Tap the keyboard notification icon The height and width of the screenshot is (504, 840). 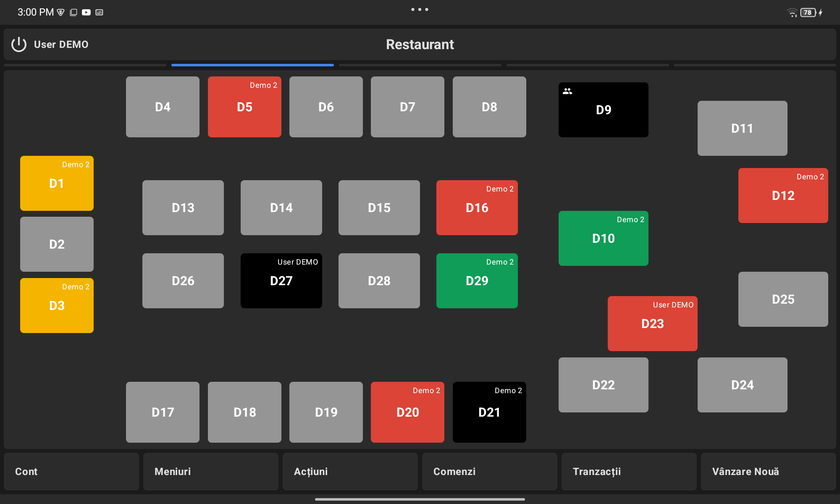point(99,13)
